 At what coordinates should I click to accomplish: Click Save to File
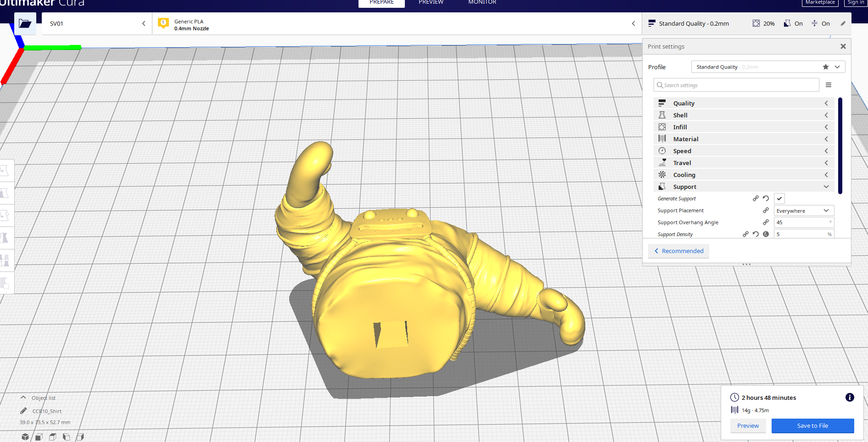812,425
